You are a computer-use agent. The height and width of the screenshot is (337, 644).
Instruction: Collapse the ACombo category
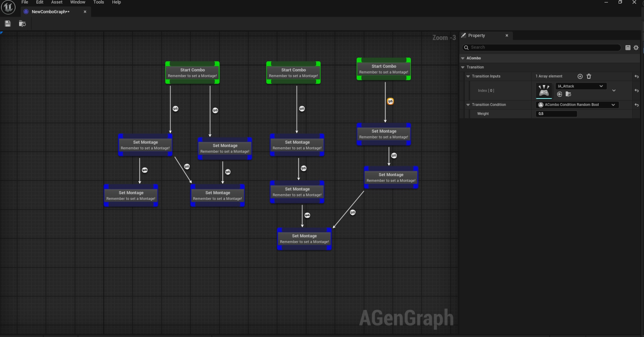tap(463, 58)
